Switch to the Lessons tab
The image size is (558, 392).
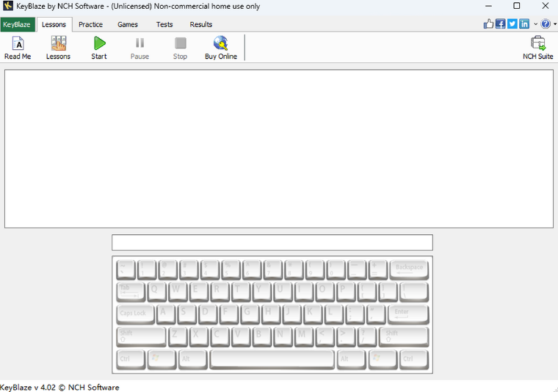point(54,24)
